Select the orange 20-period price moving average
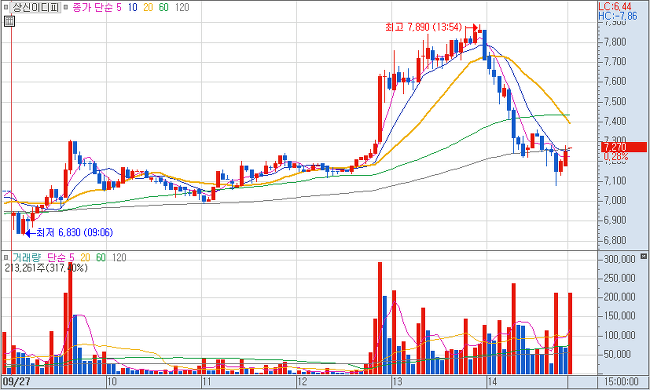 [148, 7]
